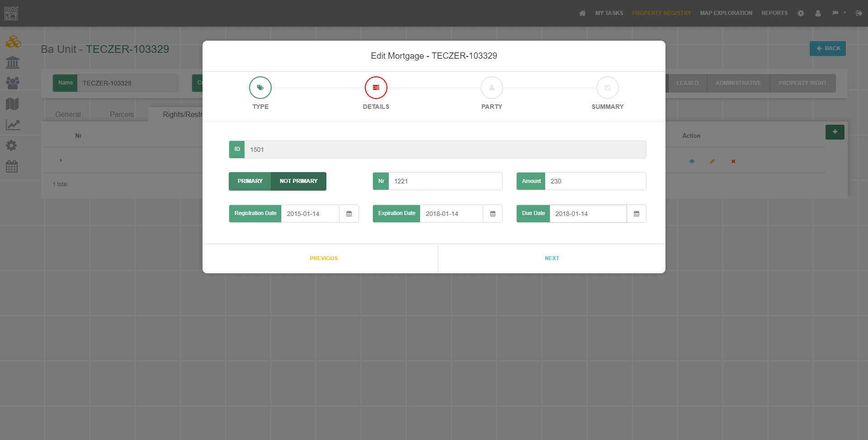Expand the table row chevron
Viewport: 868px width, 440px height.
(61, 160)
